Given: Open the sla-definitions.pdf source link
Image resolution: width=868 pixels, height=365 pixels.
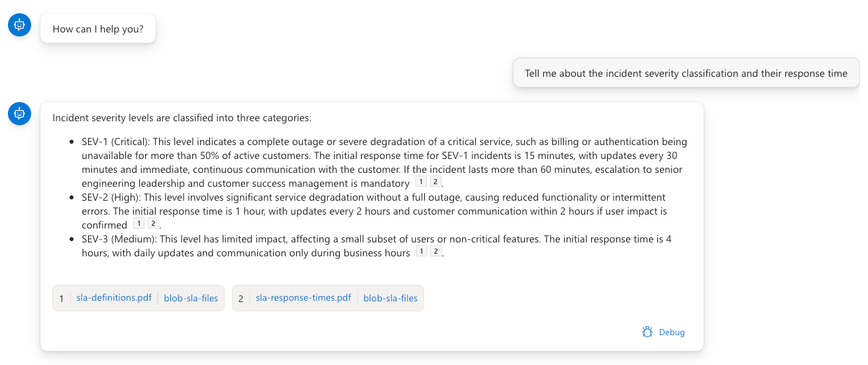Looking at the screenshot, I should coord(114,298).
